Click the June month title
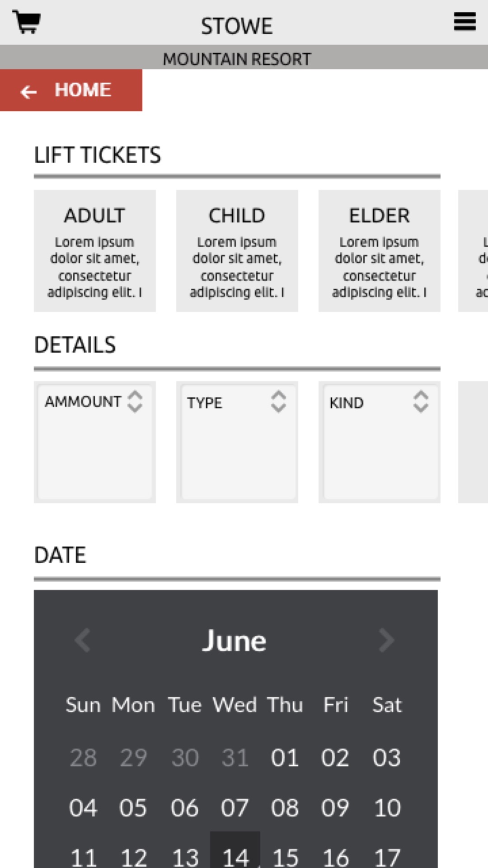Screen dimensions: 488x868 (x=234, y=641)
